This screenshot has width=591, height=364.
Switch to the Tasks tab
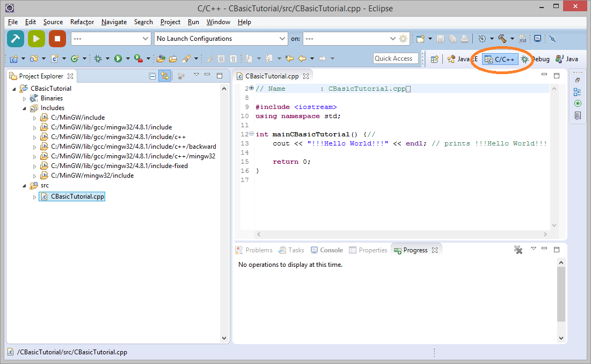click(291, 250)
